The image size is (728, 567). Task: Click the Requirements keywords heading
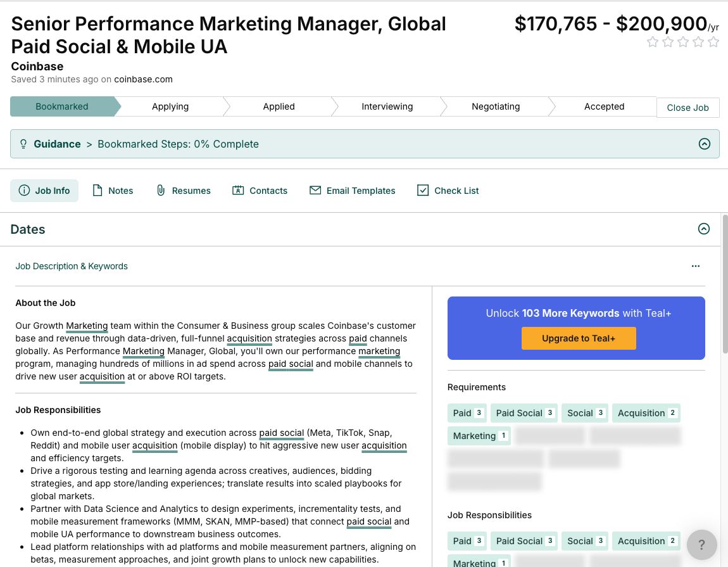tap(476, 387)
